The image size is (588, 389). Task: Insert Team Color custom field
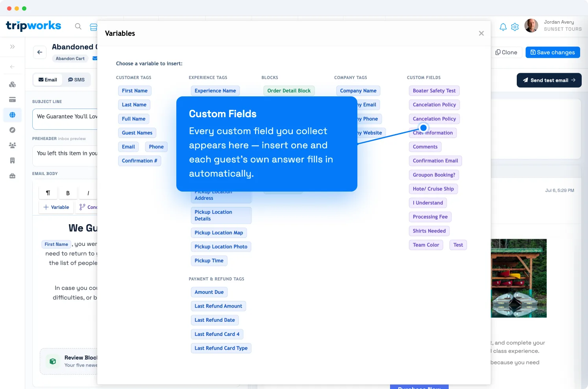tap(426, 245)
